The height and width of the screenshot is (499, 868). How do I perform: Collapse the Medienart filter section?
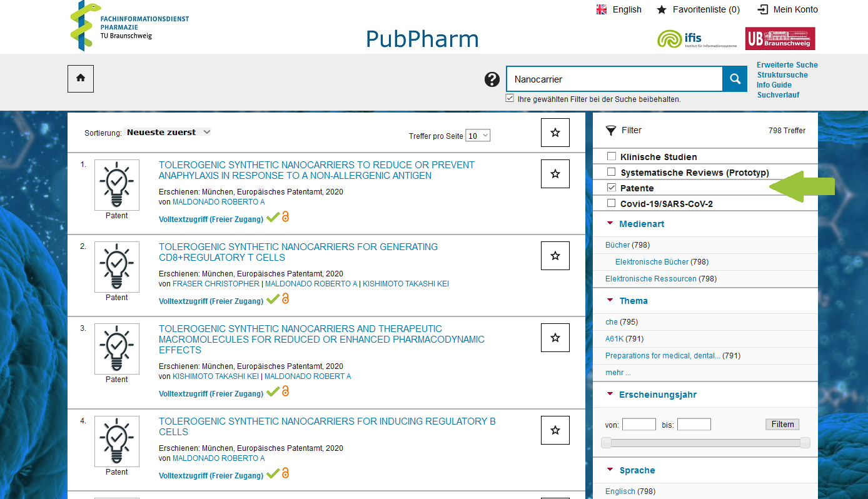pos(610,224)
